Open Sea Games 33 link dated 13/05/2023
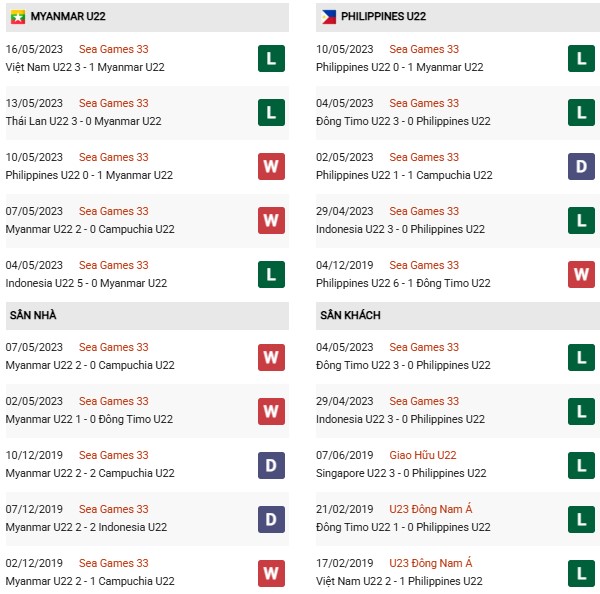The width and height of the screenshot is (600, 594). click(x=114, y=103)
